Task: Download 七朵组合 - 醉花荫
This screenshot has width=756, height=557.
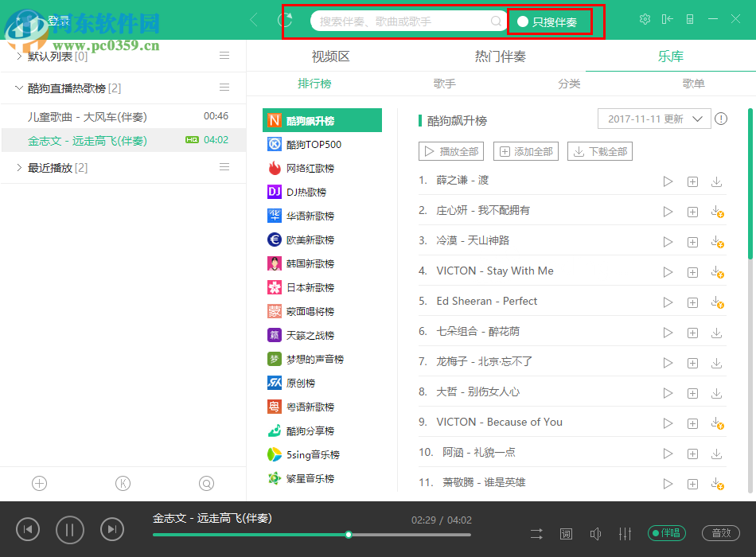Action: click(716, 333)
